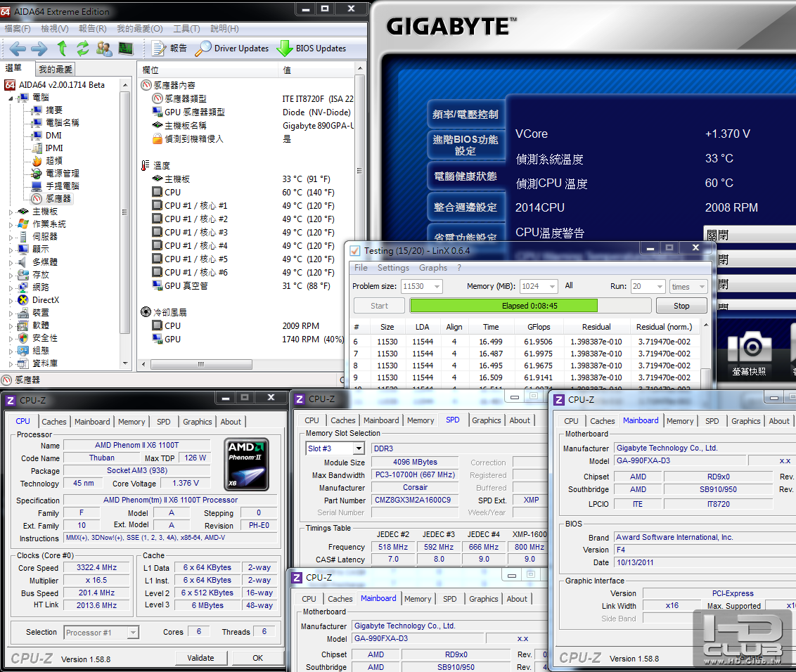Click the AIDA64 forward arrow icon
The width and height of the screenshot is (796, 672).
click(x=39, y=49)
